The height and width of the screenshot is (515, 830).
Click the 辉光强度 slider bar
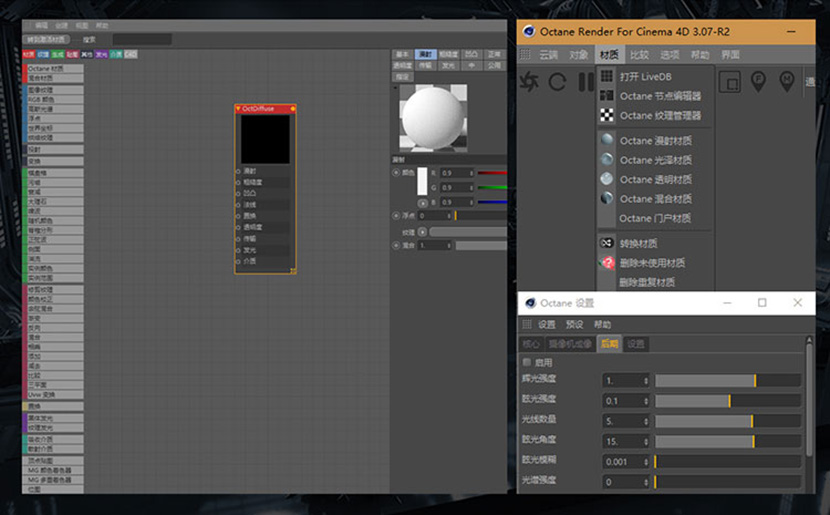[728, 381]
